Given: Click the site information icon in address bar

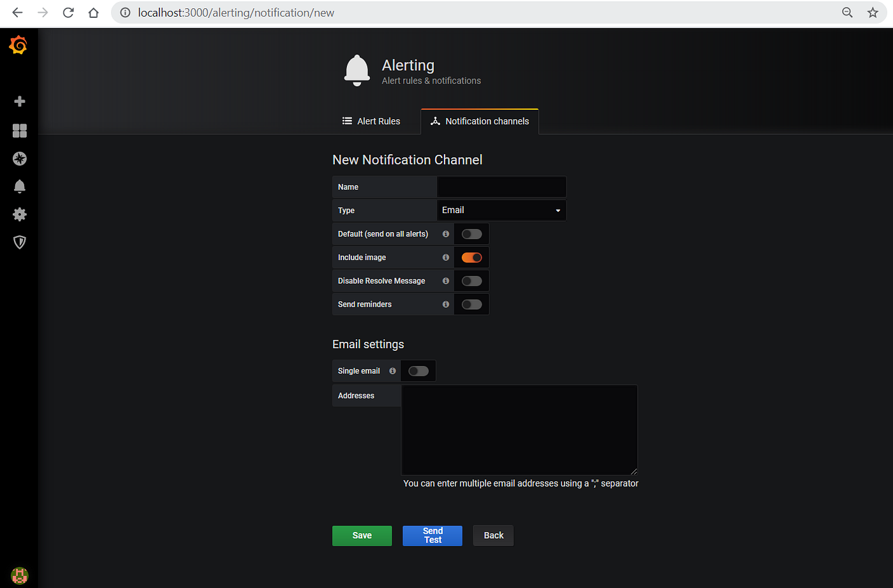Looking at the screenshot, I should (126, 13).
